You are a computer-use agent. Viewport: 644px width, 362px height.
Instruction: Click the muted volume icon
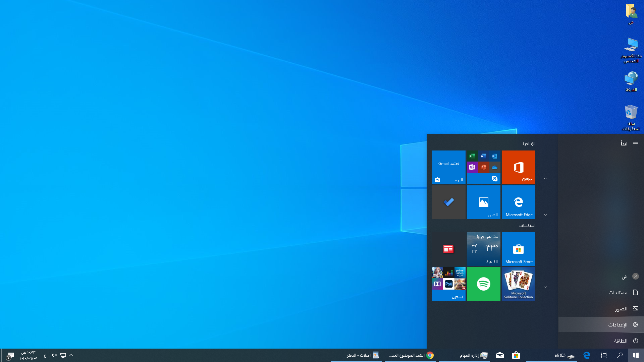[x=54, y=355]
